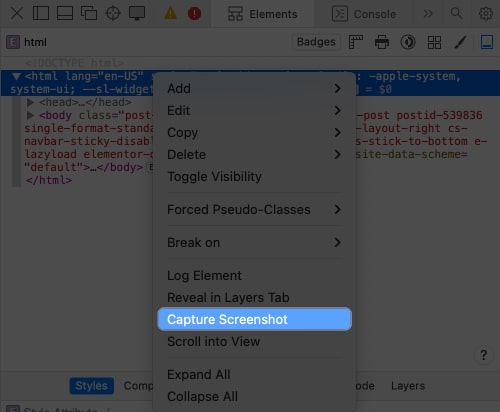
Task: Start element selection crosshair icon
Action: pos(113,14)
